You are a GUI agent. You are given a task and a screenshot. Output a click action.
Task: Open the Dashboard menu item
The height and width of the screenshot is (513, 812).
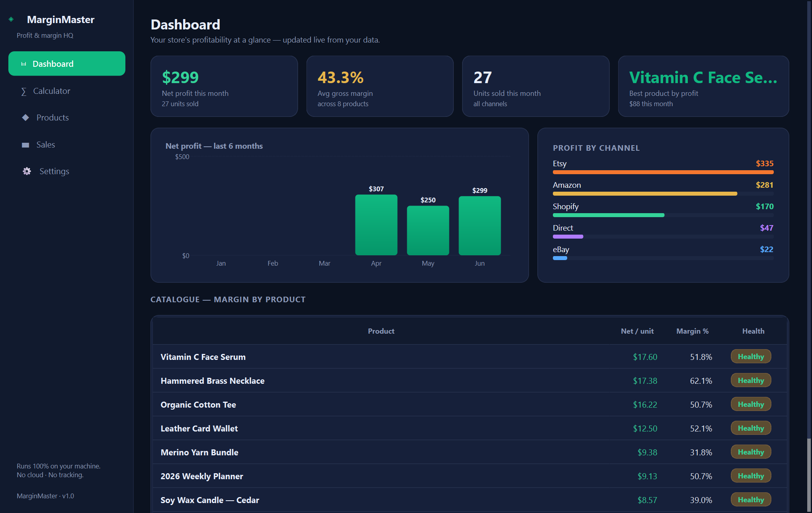coord(67,64)
